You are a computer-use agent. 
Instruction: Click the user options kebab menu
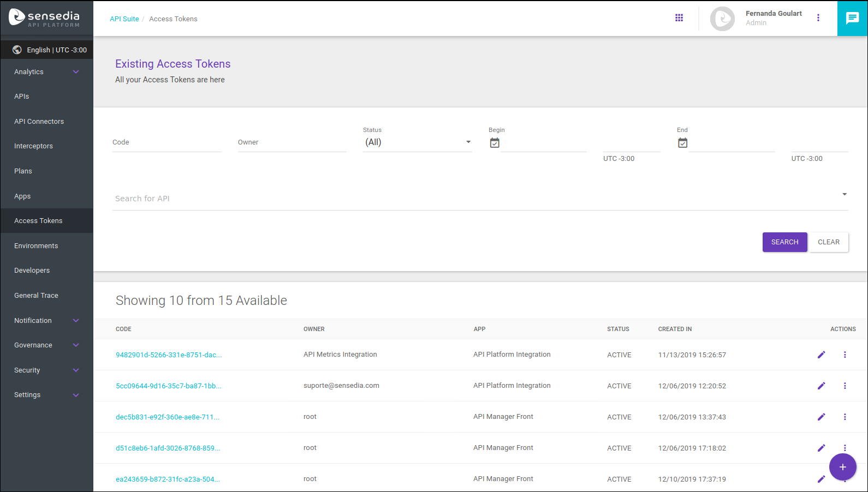pyautogui.click(x=818, y=18)
